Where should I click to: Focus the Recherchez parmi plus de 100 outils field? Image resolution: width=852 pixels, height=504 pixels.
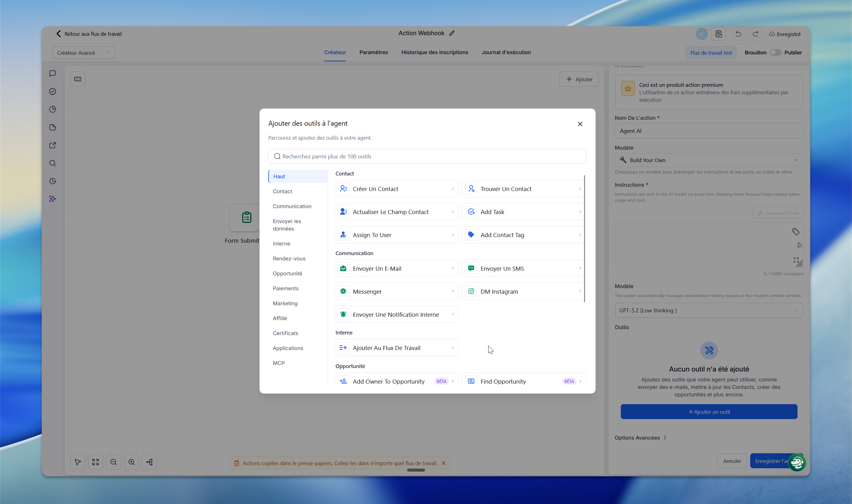tap(427, 156)
